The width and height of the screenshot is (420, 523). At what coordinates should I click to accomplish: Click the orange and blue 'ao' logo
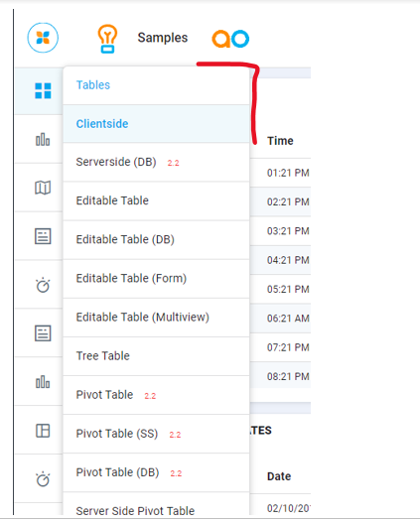[x=230, y=39]
